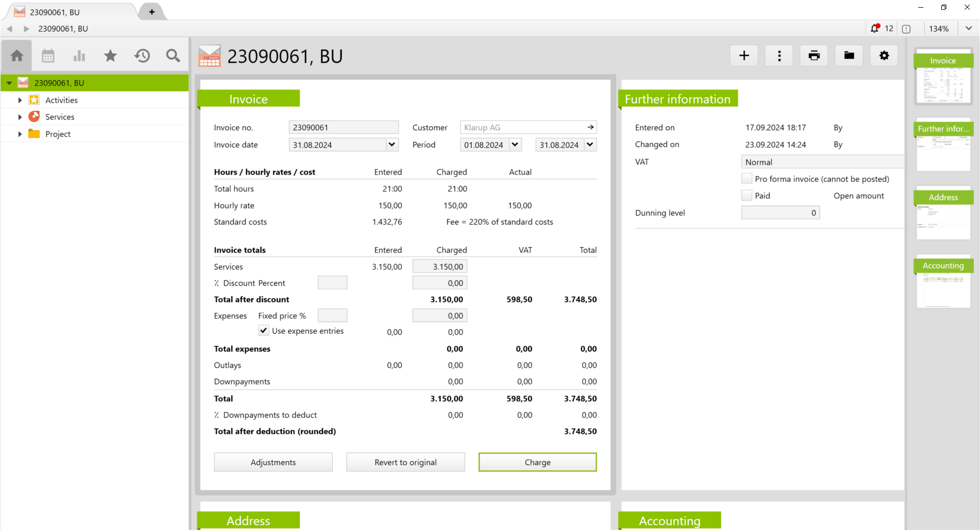Viewport: 980px width, 531px height.
Task: Enable the Pro forma invoice checkbox
Action: click(746, 178)
